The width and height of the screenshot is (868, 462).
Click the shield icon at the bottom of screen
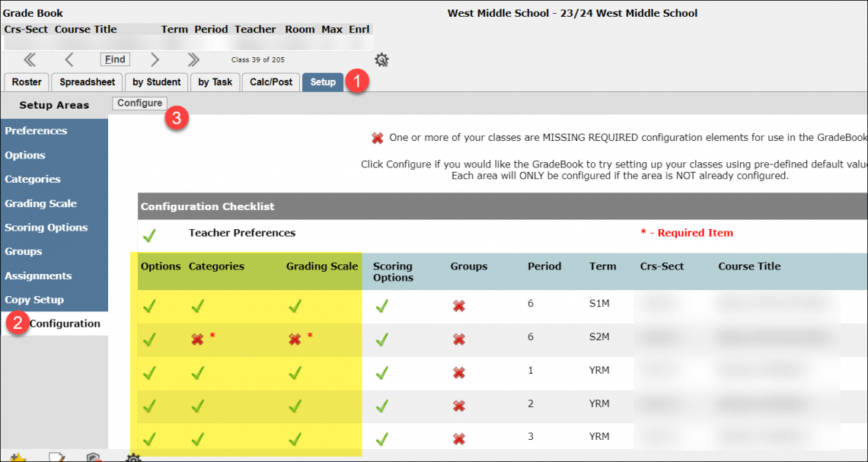point(94,457)
